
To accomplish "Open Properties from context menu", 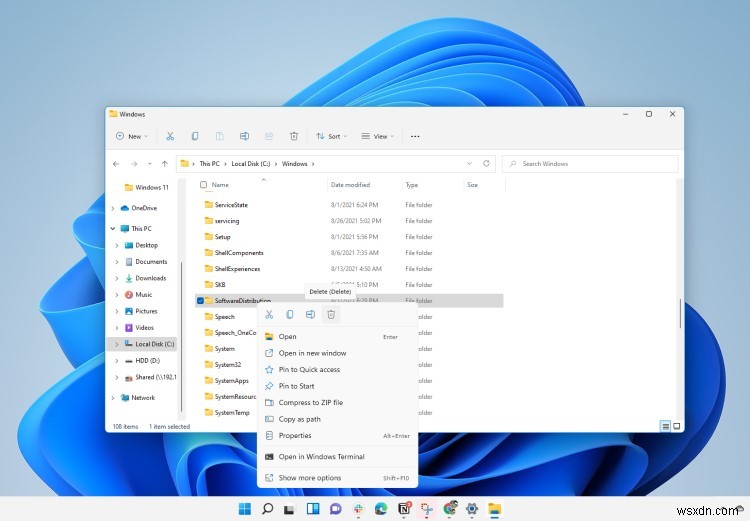I will (x=338, y=435).
